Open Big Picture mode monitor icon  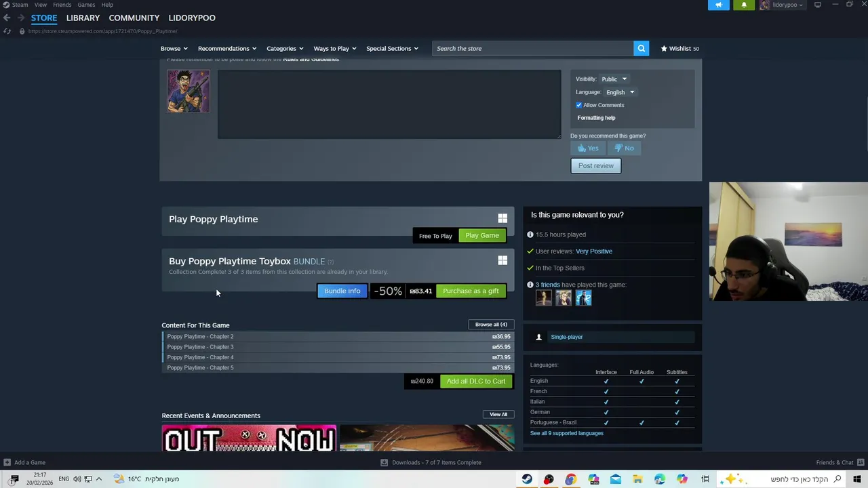coord(818,5)
